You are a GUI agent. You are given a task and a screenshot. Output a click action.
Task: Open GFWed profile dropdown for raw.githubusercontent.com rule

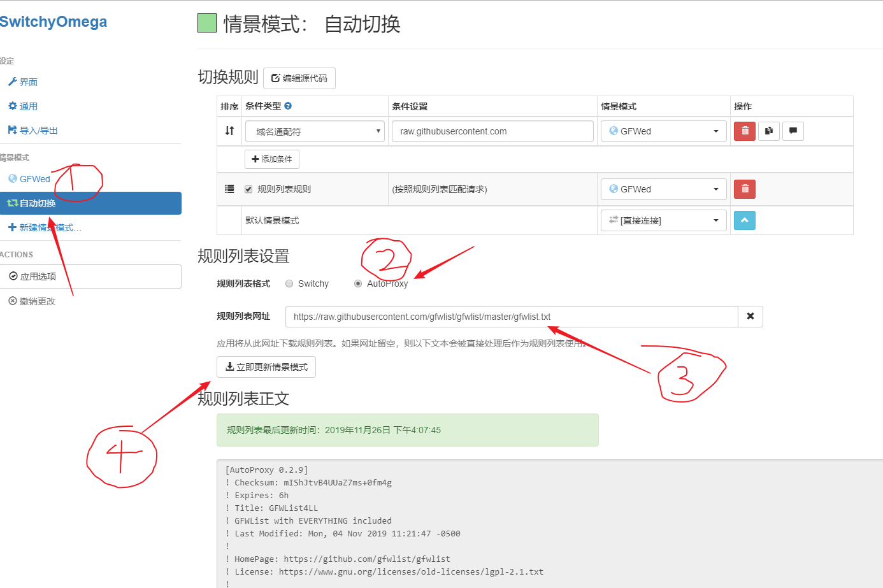click(x=664, y=131)
